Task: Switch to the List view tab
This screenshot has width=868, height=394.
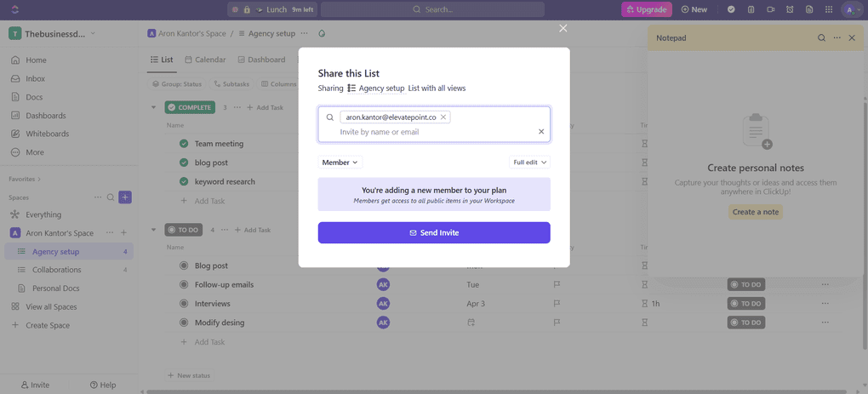Action: [161, 60]
